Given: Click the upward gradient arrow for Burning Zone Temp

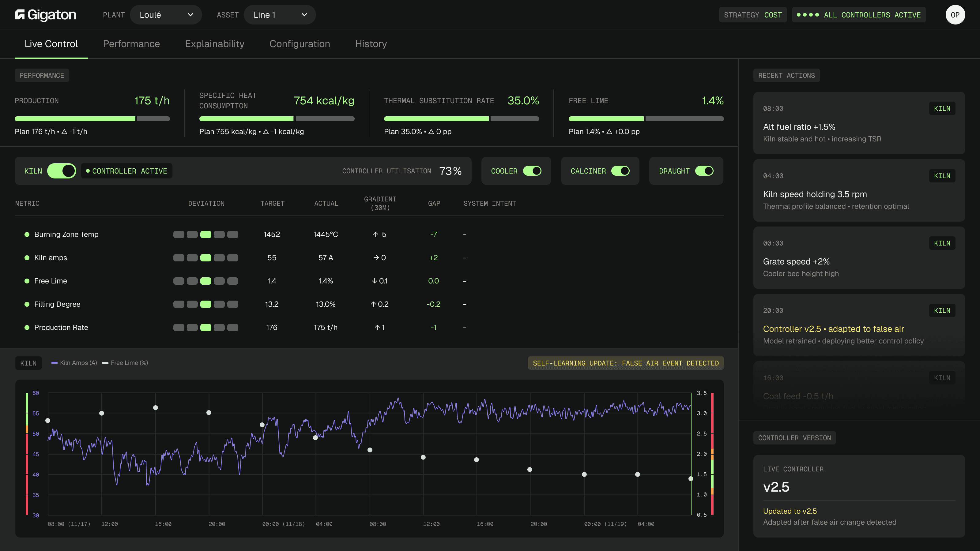Looking at the screenshot, I should coord(375,234).
